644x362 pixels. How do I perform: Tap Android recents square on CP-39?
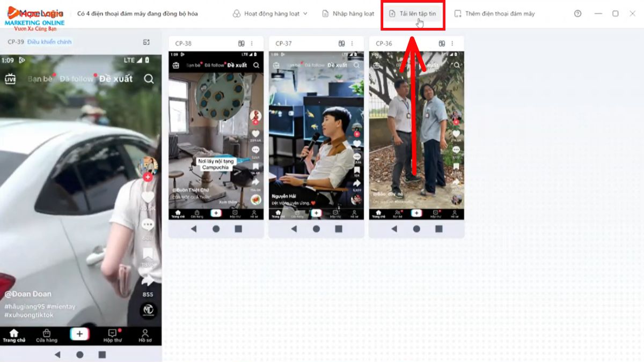(102, 354)
